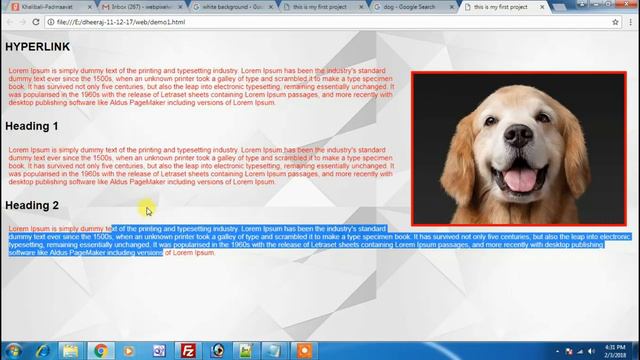Click the forward navigation arrow
The image size is (640, 360).
click(x=23, y=22)
